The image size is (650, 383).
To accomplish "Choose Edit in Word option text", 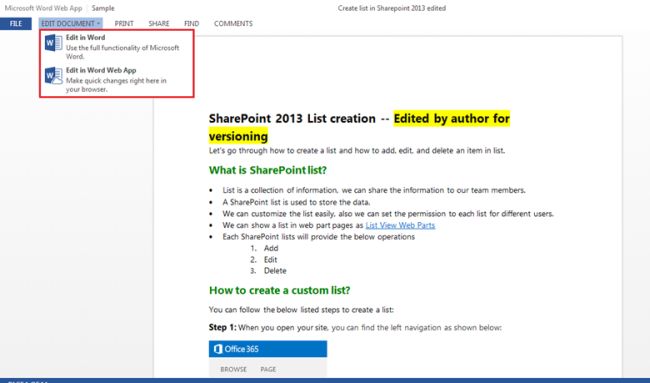I will pos(85,37).
